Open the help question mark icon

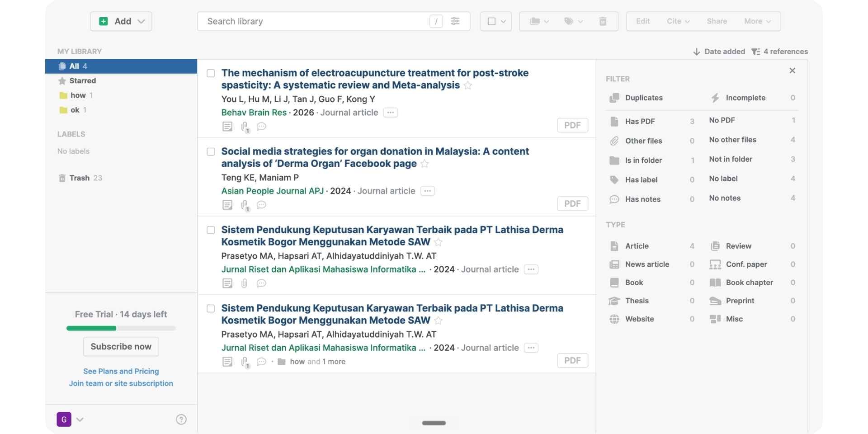point(181,420)
